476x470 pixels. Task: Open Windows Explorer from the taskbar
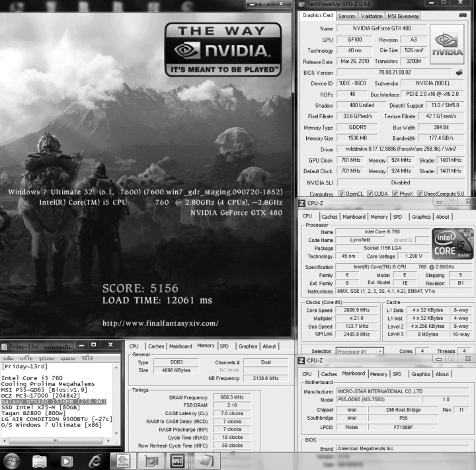(40, 461)
